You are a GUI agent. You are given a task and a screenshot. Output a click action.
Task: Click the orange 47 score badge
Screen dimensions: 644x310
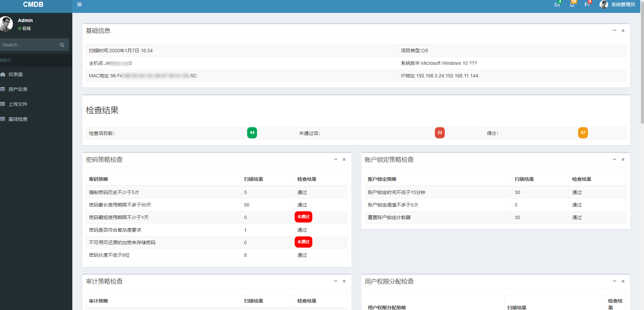point(583,133)
